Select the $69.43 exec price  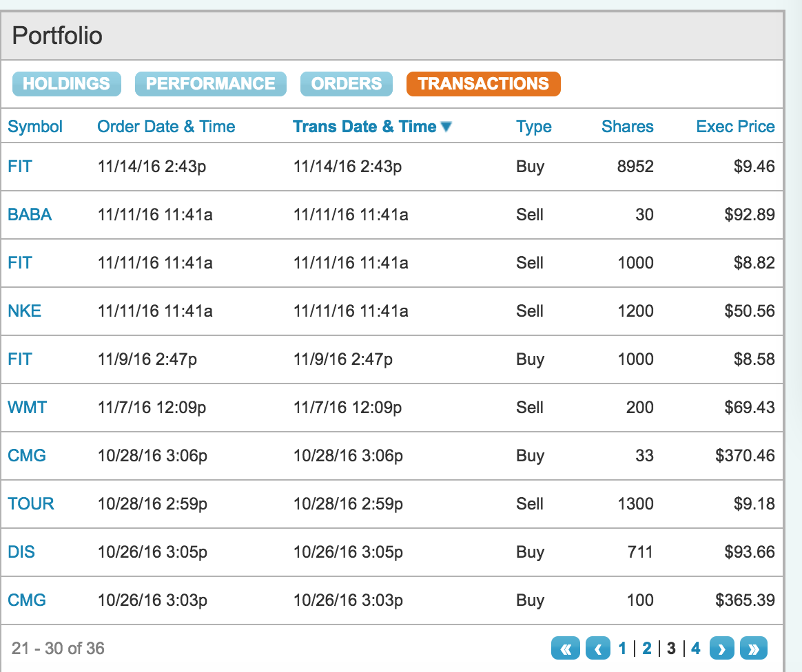click(x=750, y=408)
